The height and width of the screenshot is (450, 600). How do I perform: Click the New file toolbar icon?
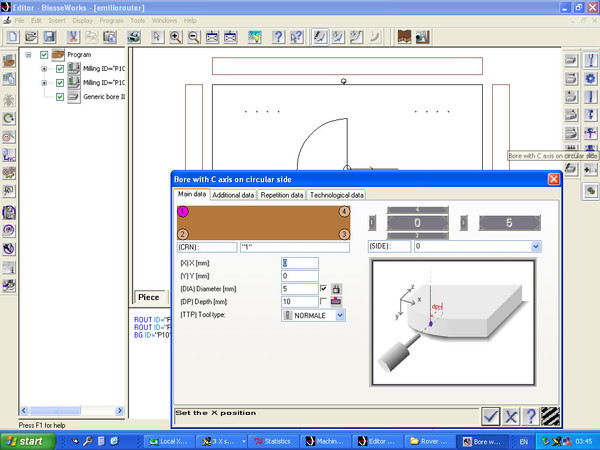13,37
